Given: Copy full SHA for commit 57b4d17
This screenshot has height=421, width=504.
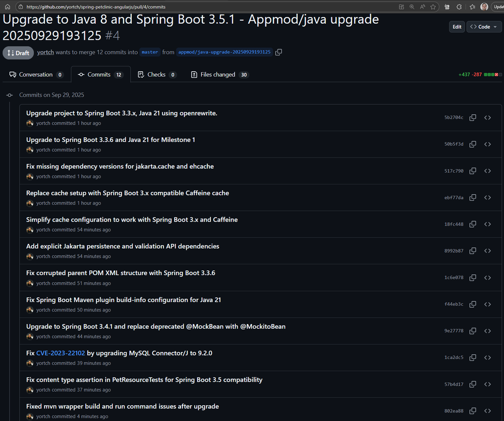Looking at the screenshot, I should click(x=473, y=384).
